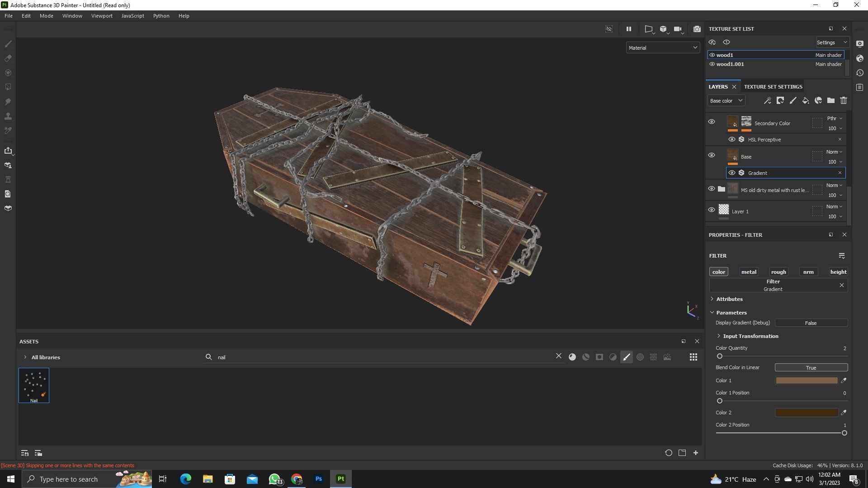
Task: Select the Material picker tool
Action: coord(8,131)
